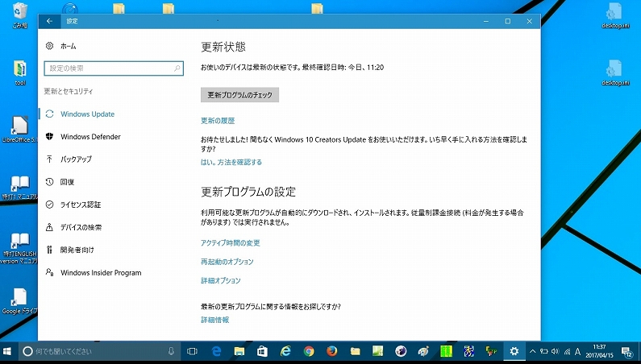Select the 'tool' desktop icon

point(20,72)
